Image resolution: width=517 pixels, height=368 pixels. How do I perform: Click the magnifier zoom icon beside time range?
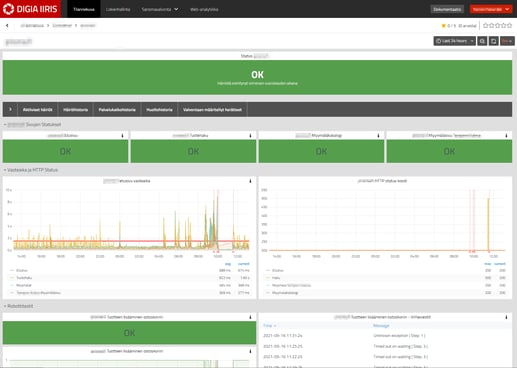pyautogui.click(x=482, y=41)
